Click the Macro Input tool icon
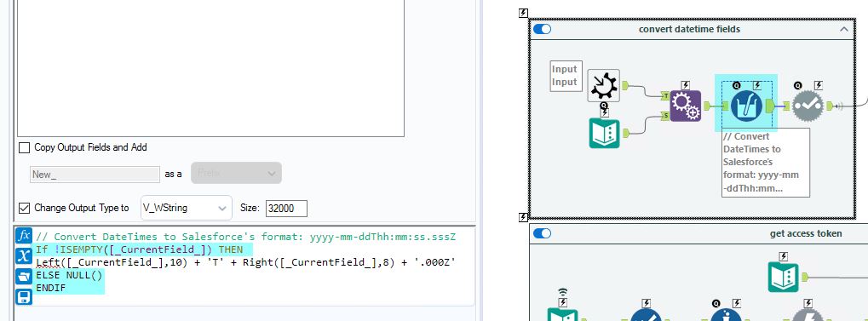This screenshot has width=868, height=321. [603, 86]
